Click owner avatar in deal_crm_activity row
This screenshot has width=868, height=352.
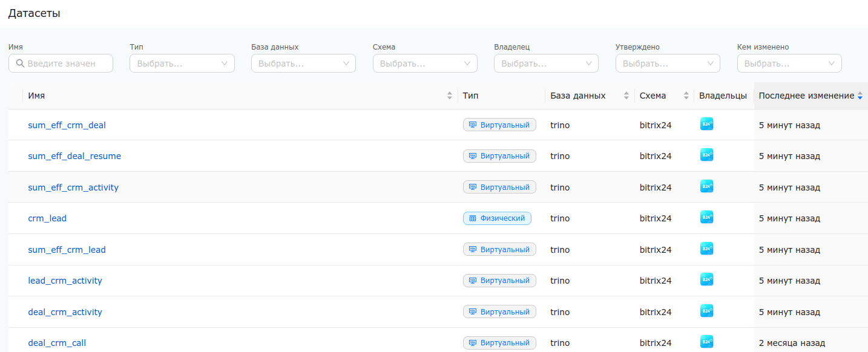point(706,311)
